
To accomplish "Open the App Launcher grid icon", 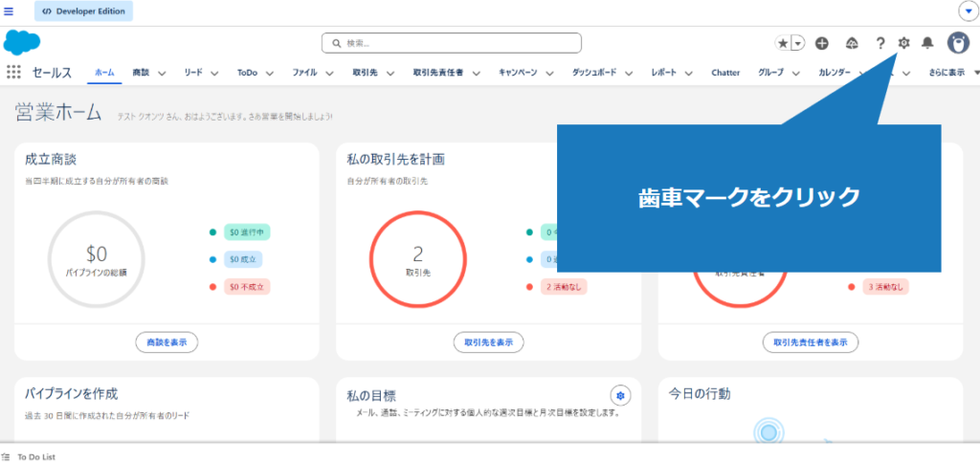I will pyautogui.click(x=13, y=72).
